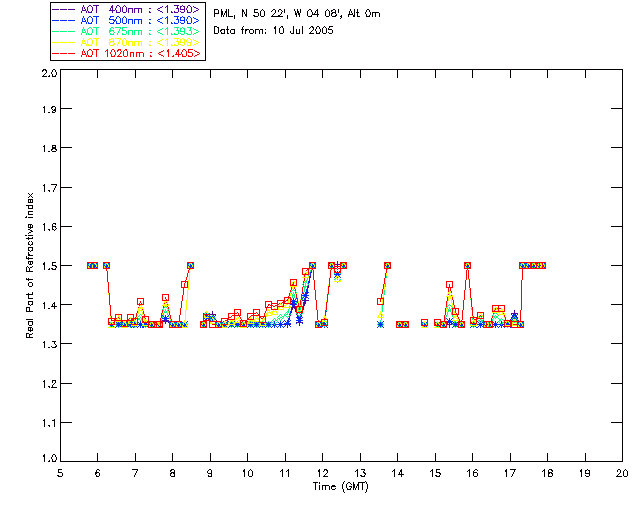This screenshot has height=512, width=640.
Task: Click the x-axis tick label '11'
Action: pos(285,473)
